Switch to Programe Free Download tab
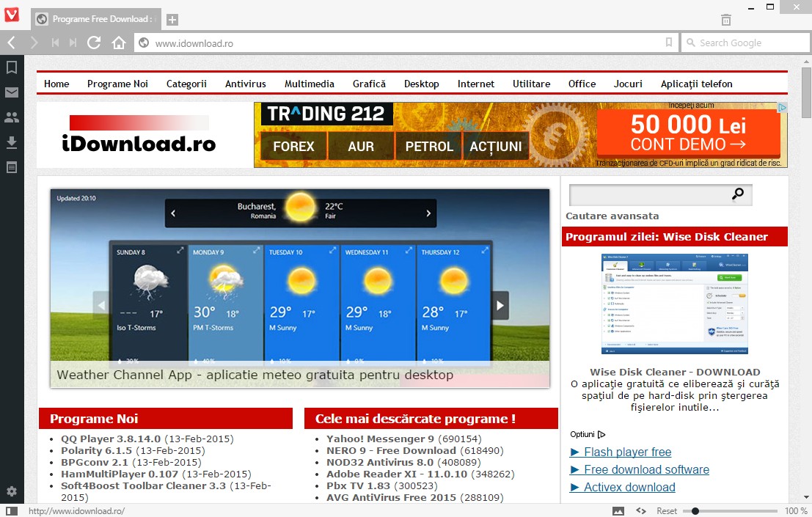 point(96,19)
